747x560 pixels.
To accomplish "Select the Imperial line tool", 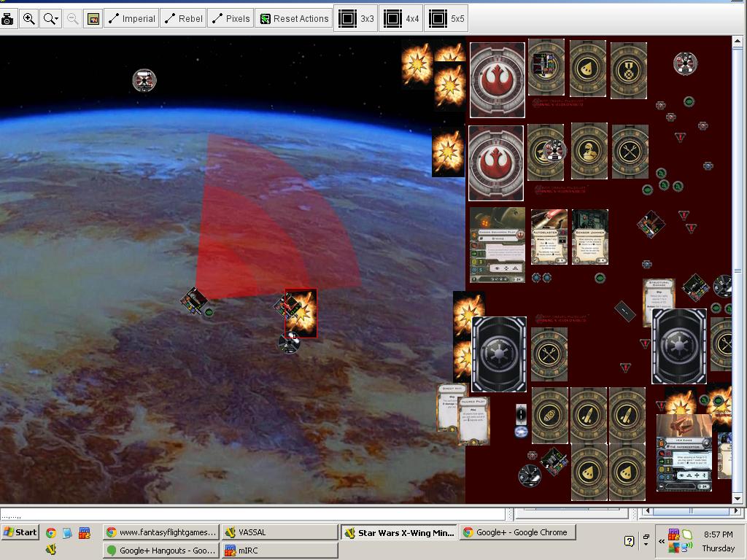I will 131,19.
